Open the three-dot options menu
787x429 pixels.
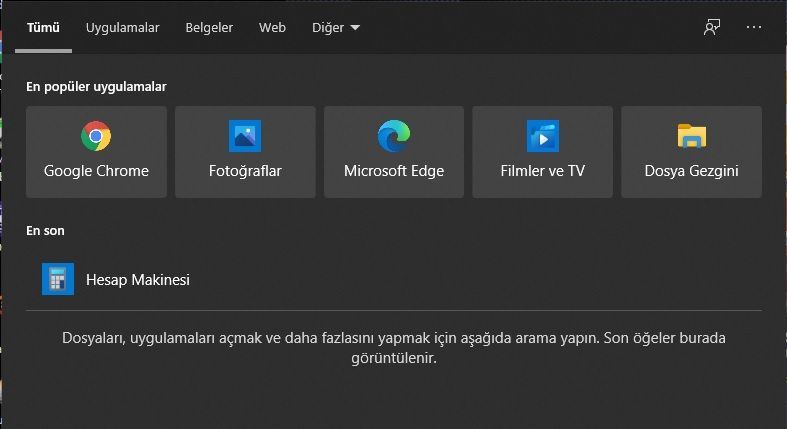(x=754, y=27)
